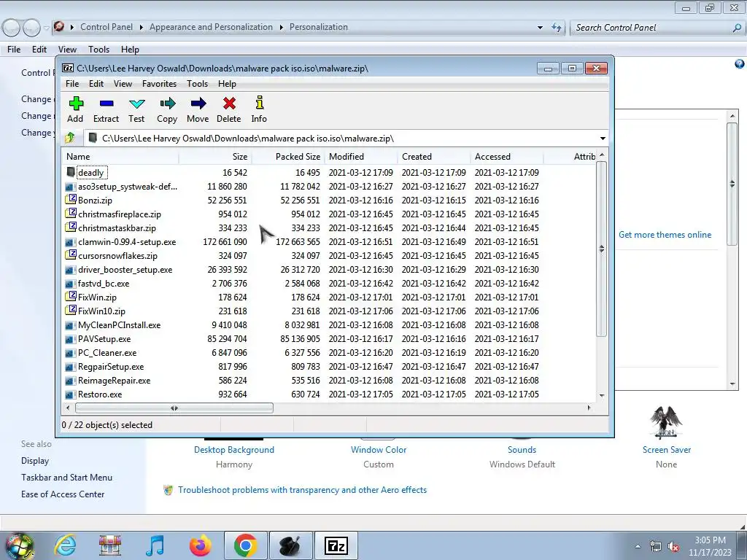Screen dimensions: 747x560
Task: Open the Window Color link
Action: point(379,450)
